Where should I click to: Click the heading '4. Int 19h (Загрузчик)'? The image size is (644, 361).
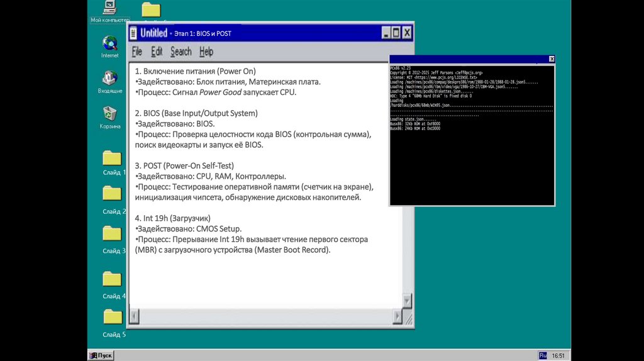coord(172,218)
